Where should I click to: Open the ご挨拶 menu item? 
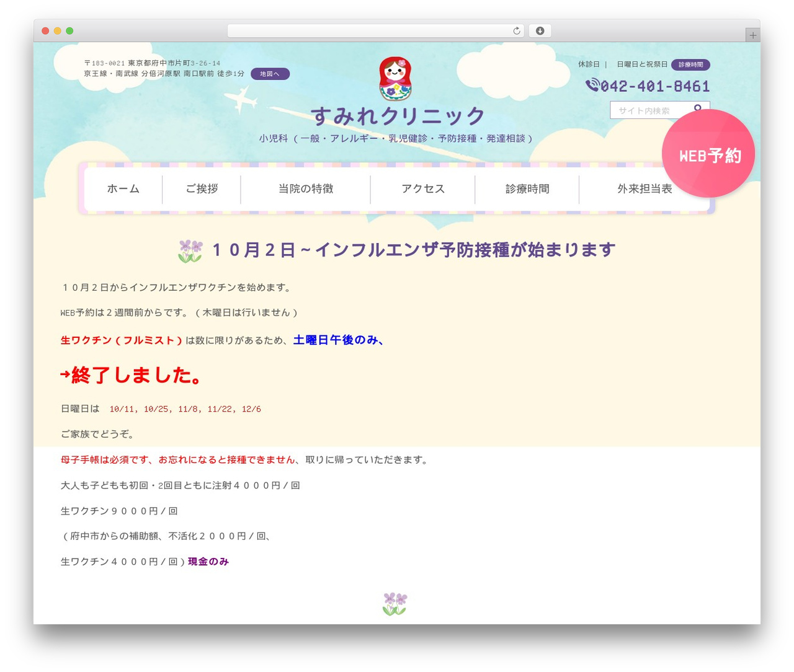pyautogui.click(x=202, y=189)
